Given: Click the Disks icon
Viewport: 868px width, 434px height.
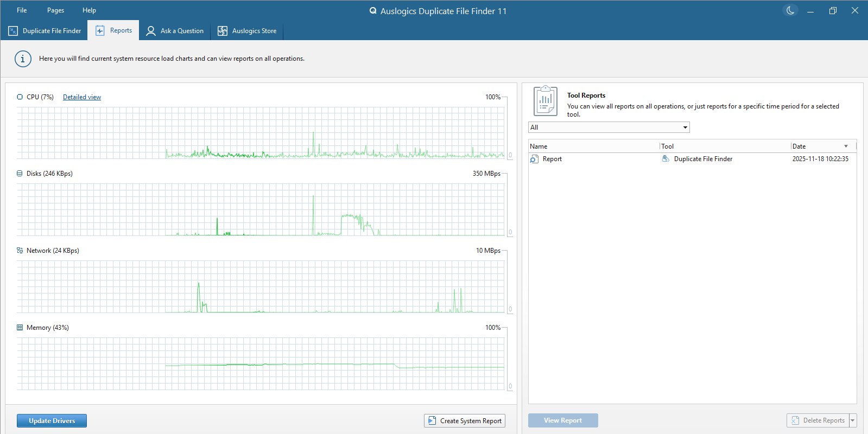Looking at the screenshot, I should click(20, 174).
